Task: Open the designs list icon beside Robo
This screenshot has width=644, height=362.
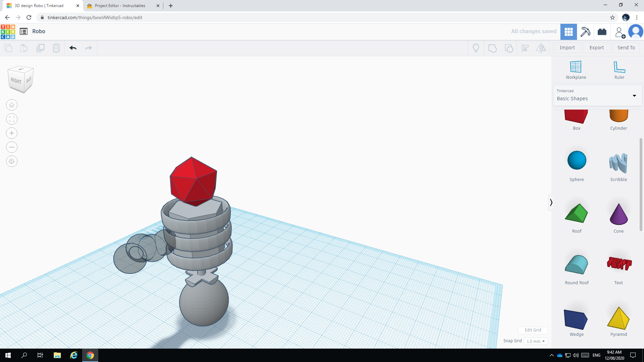Action: pos(23,32)
